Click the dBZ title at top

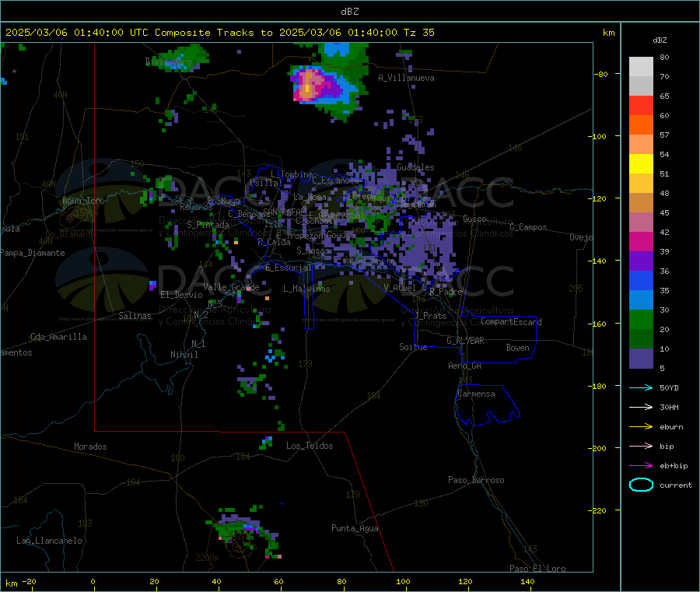point(349,11)
